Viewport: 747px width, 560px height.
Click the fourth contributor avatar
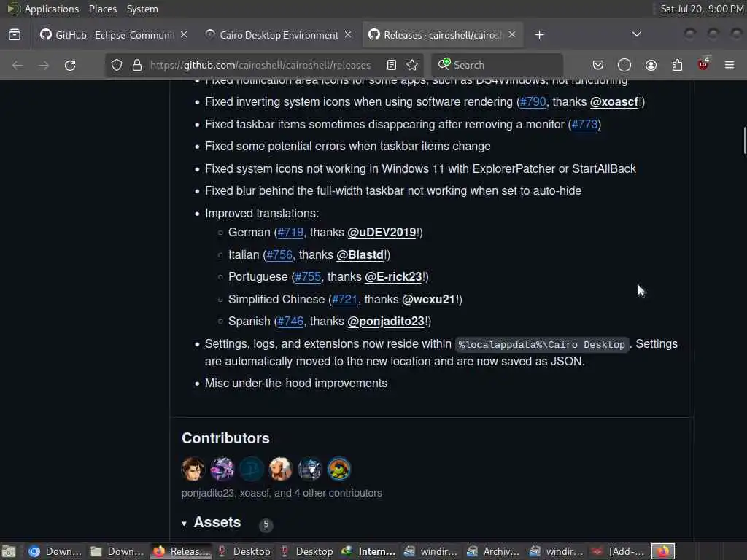coord(281,469)
